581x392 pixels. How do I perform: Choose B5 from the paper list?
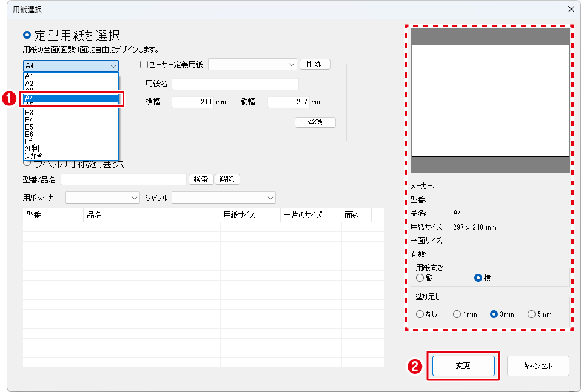click(x=29, y=127)
